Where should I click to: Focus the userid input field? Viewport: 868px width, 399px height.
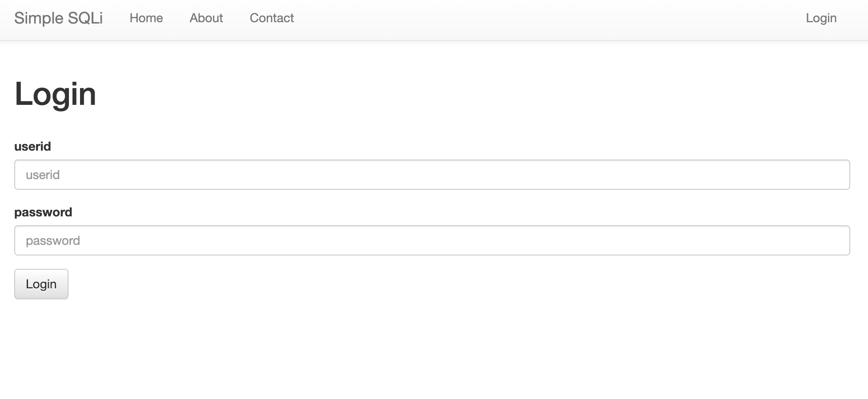(432, 175)
